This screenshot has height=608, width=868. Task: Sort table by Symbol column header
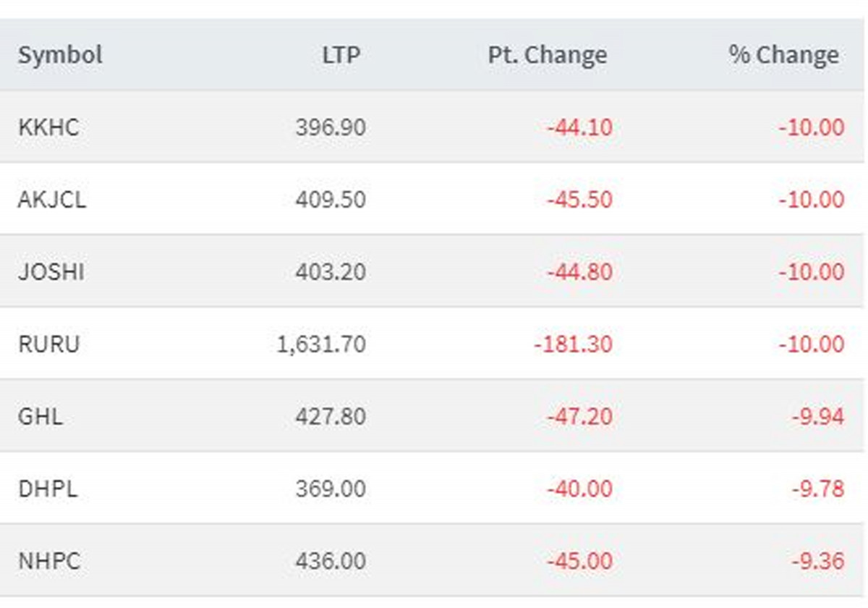pyautogui.click(x=60, y=55)
